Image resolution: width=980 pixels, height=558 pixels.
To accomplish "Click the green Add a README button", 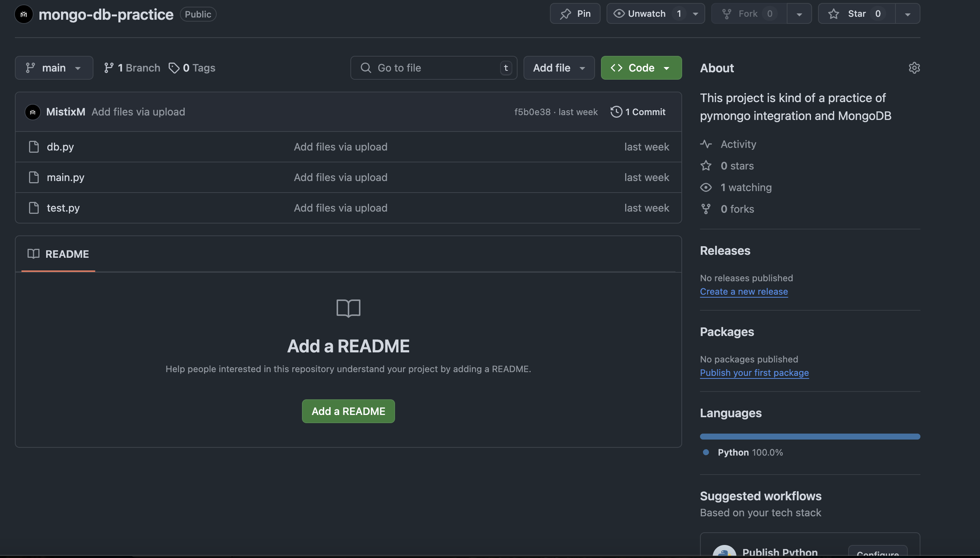I will click(348, 411).
